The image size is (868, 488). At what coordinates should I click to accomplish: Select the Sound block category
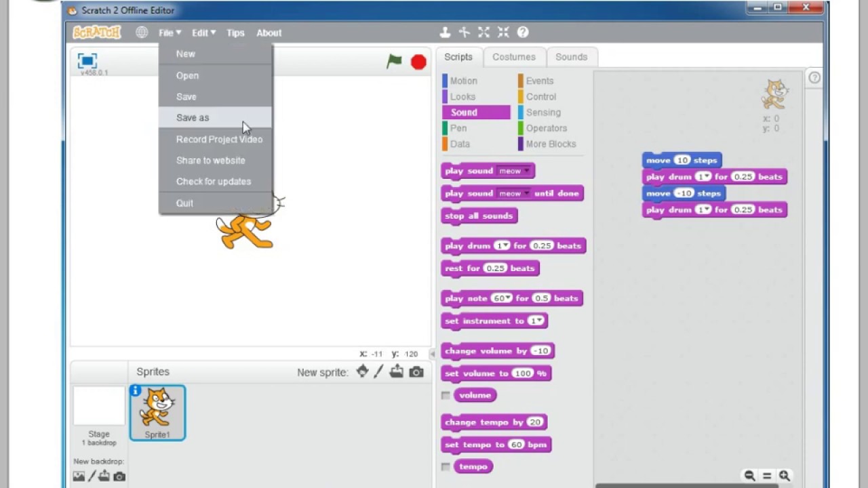tap(476, 113)
